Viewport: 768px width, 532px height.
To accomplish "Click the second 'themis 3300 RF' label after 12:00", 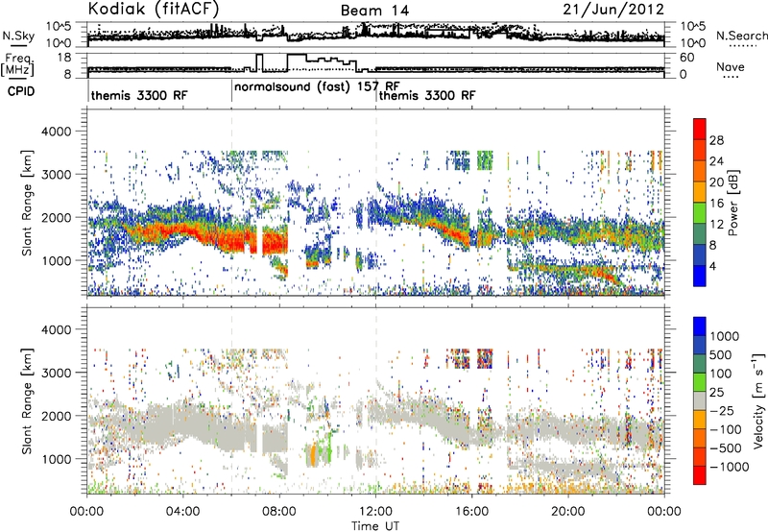I will pyautogui.click(x=427, y=95).
